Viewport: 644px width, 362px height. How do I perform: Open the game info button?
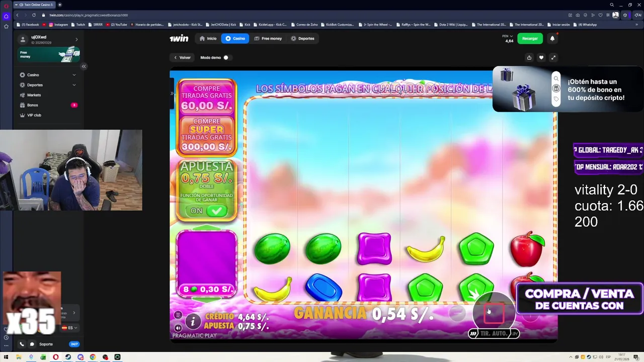click(x=192, y=321)
